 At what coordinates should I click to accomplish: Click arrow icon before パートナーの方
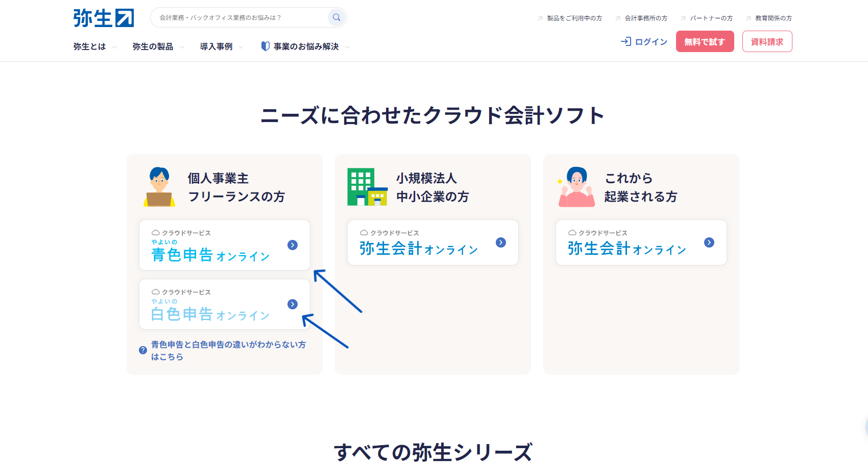click(x=683, y=18)
